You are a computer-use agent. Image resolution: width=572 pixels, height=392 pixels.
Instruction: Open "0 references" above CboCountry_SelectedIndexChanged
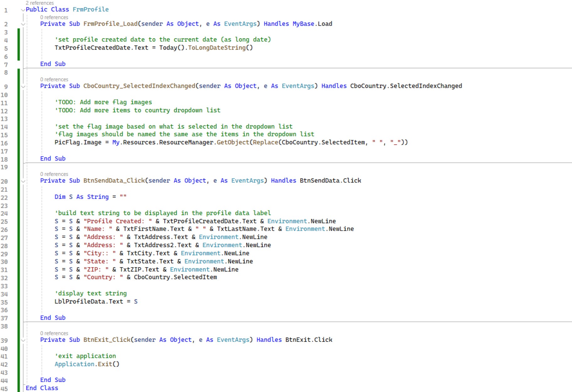pyautogui.click(x=54, y=80)
